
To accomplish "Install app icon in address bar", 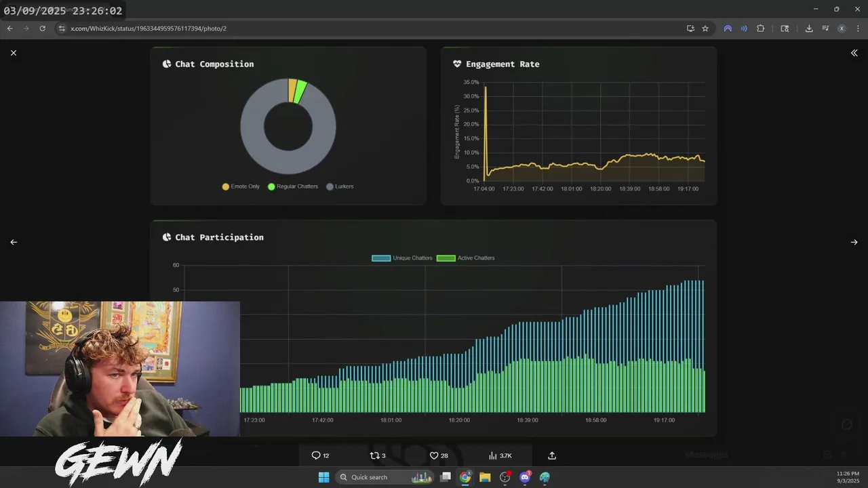I will (690, 28).
